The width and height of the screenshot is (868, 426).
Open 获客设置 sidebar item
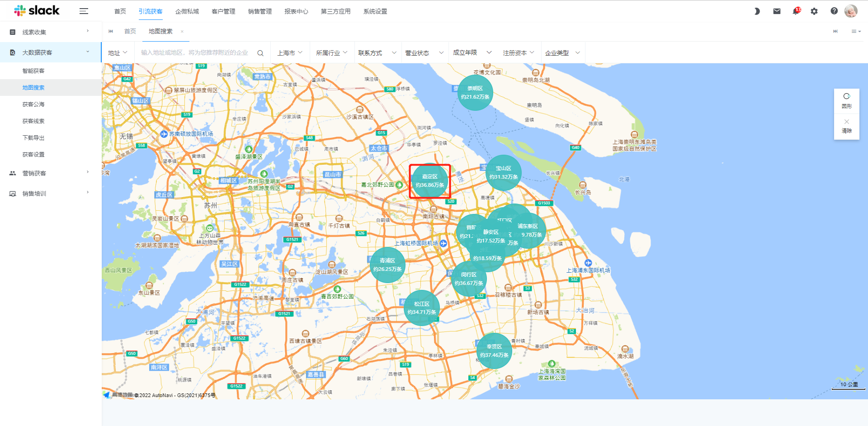(33, 155)
